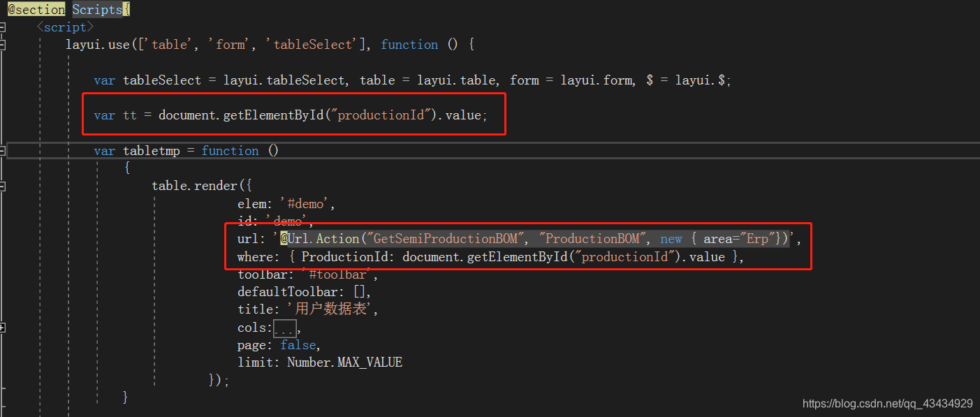Open the collapsed '...' box after cols:
This screenshot has width=980, height=417.
click(x=284, y=328)
